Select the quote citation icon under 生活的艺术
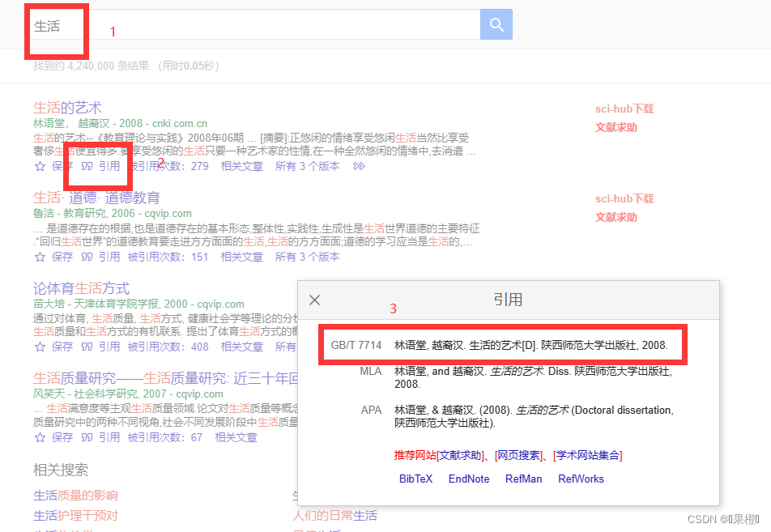Image resolution: width=771 pixels, height=532 pixels. (x=85, y=165)
